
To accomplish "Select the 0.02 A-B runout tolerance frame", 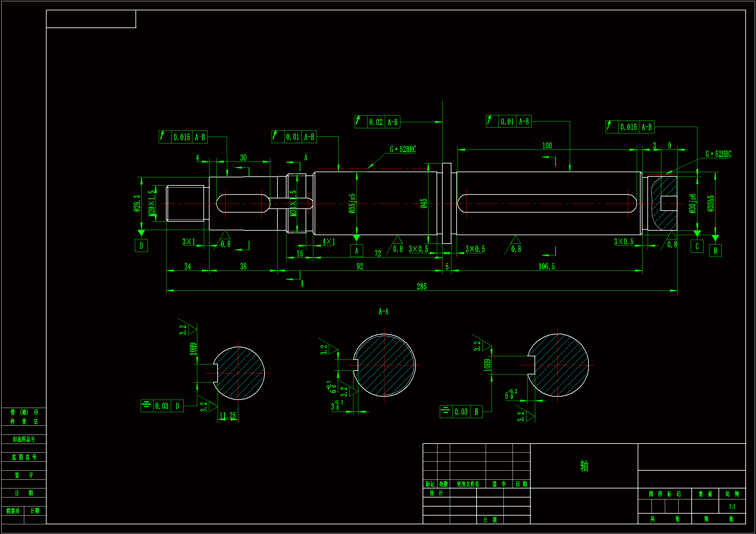I will [x=377, y=122].
